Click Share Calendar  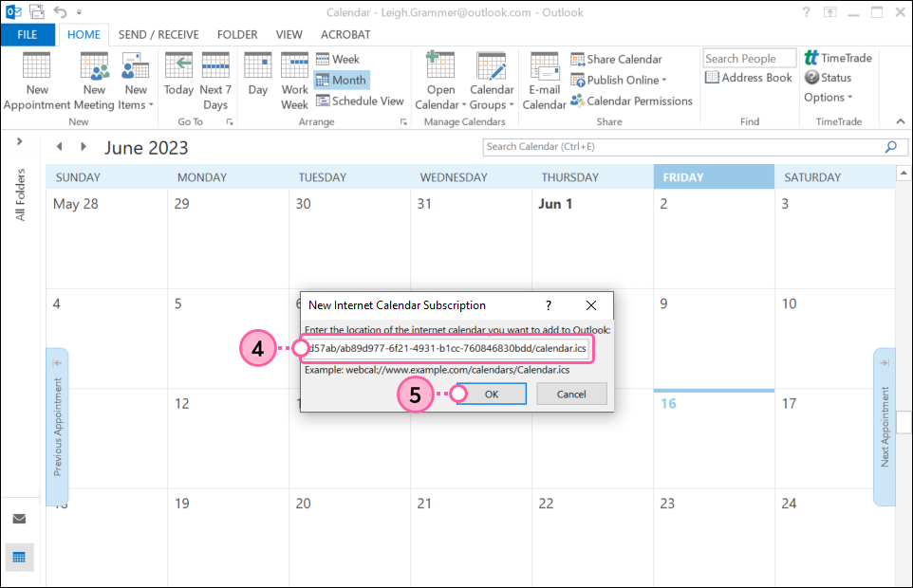(x=616, y=60)
